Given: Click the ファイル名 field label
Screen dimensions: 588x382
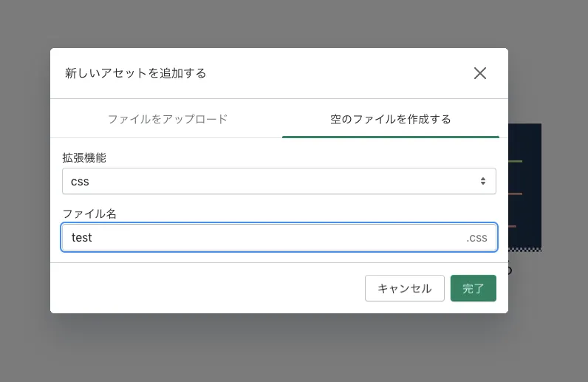Looking at the screenshot, I should 89,214.
